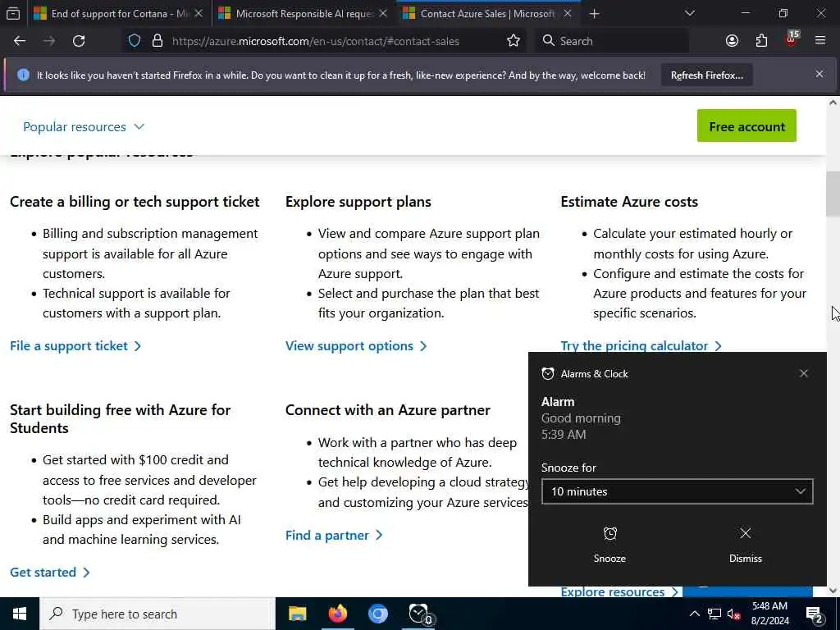Open the extensions puzzle icon
Screen dimensions: 840x630
[761, 41]
